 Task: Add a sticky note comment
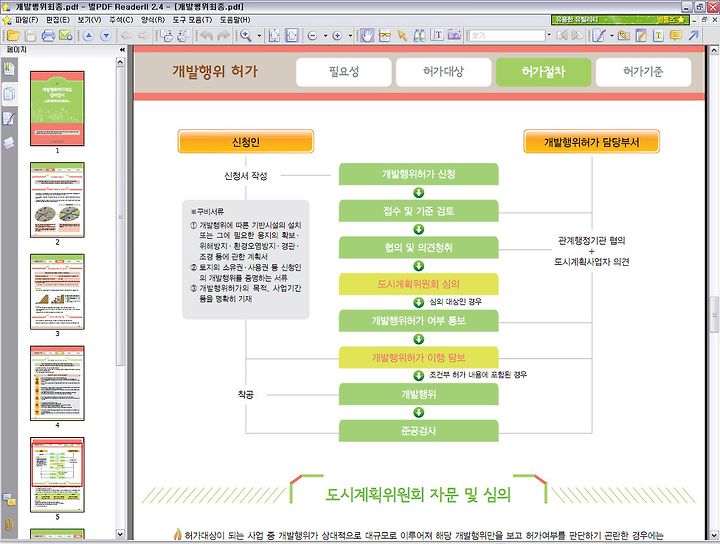(x=675, y=35)
